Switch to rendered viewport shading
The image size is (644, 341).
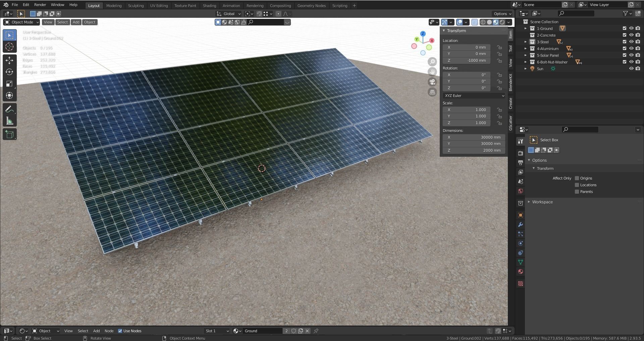(502, 22)
